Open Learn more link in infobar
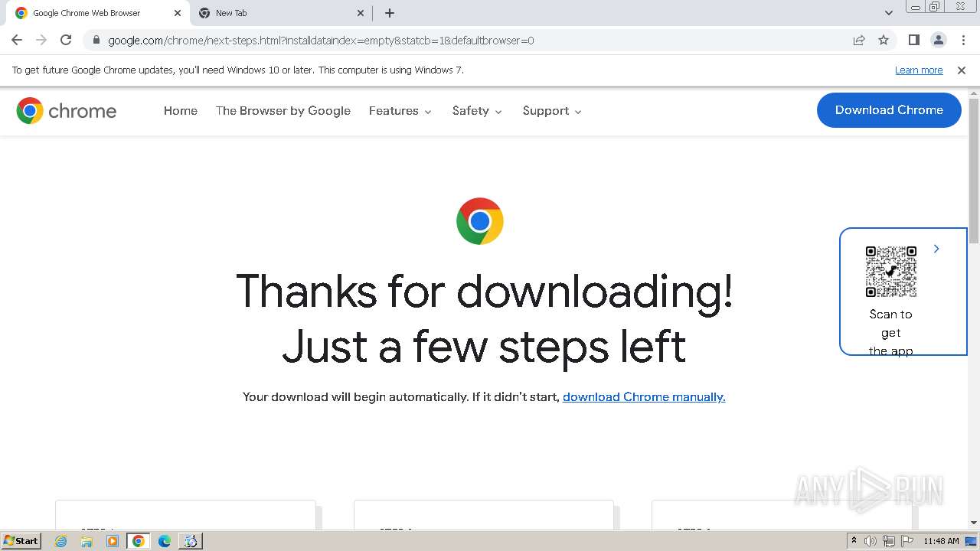 tap(919, 70)
